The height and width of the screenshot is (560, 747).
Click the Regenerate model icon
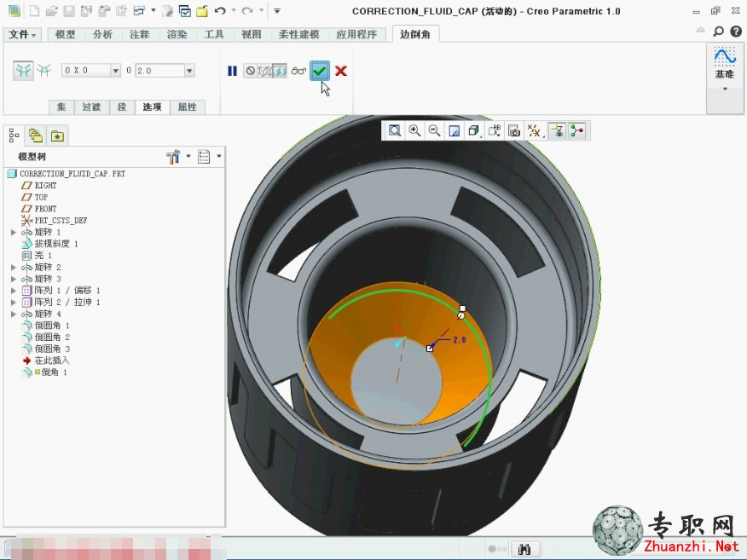click(x=167, y=11)
